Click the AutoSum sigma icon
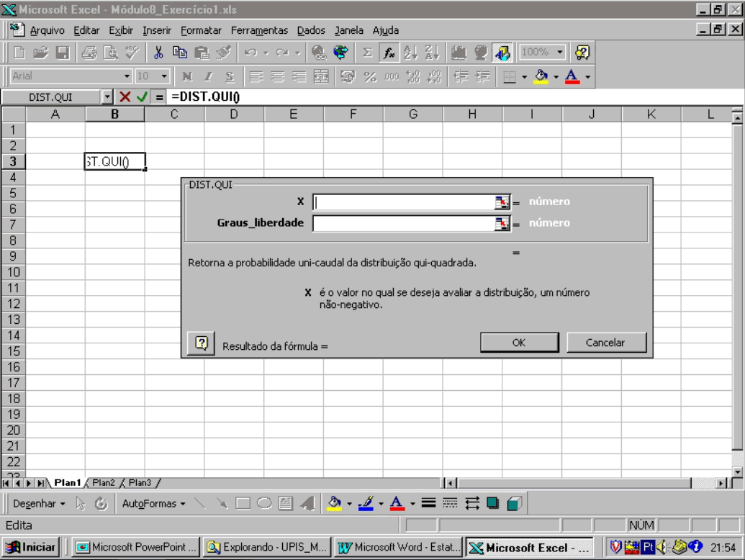745x560 pixels. click(367, 53)
